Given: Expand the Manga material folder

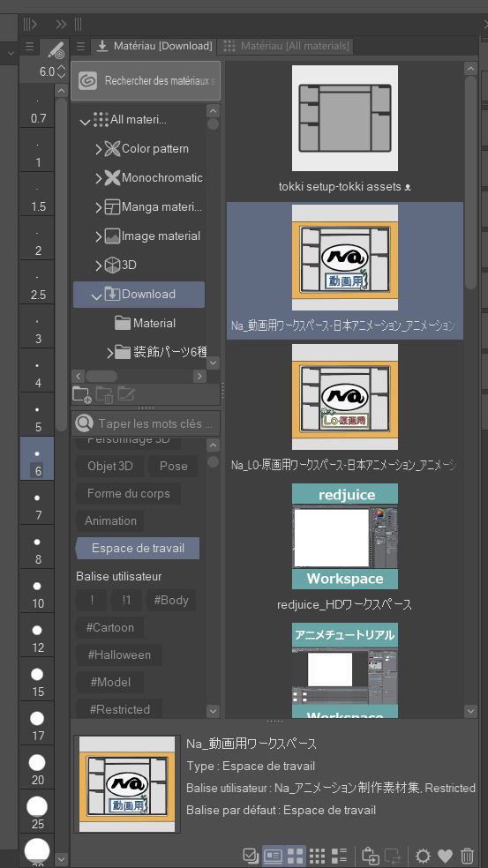Looking at the screenshot, I should pos(98,207).
